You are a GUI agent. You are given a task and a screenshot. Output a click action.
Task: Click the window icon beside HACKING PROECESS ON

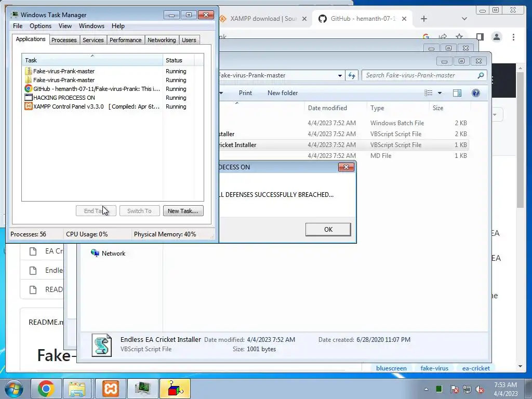[x=29, y=98]
